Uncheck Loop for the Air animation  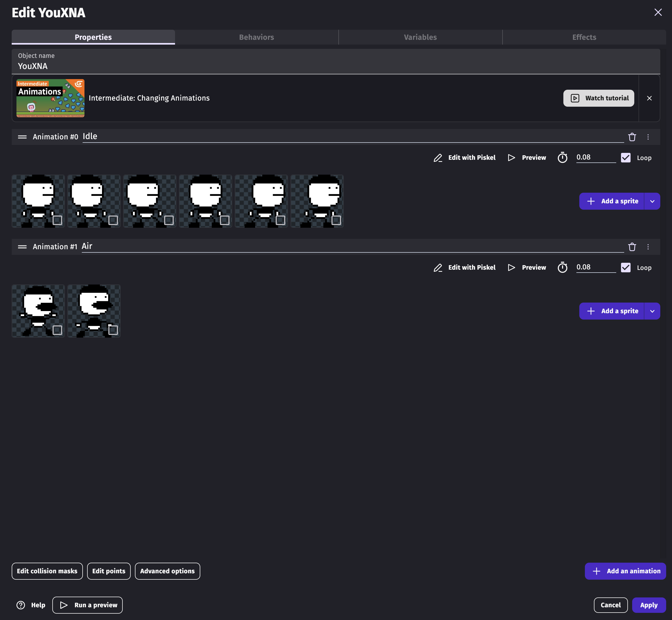coord(626,267)
